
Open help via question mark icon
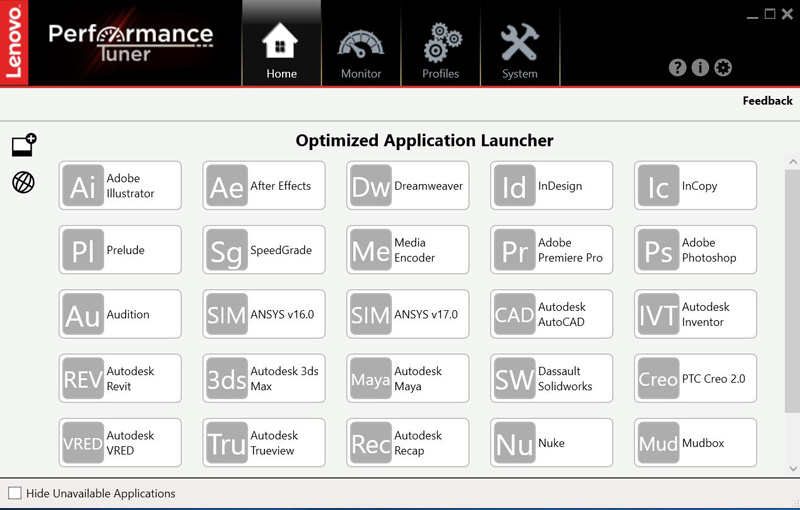click(678, 67)
